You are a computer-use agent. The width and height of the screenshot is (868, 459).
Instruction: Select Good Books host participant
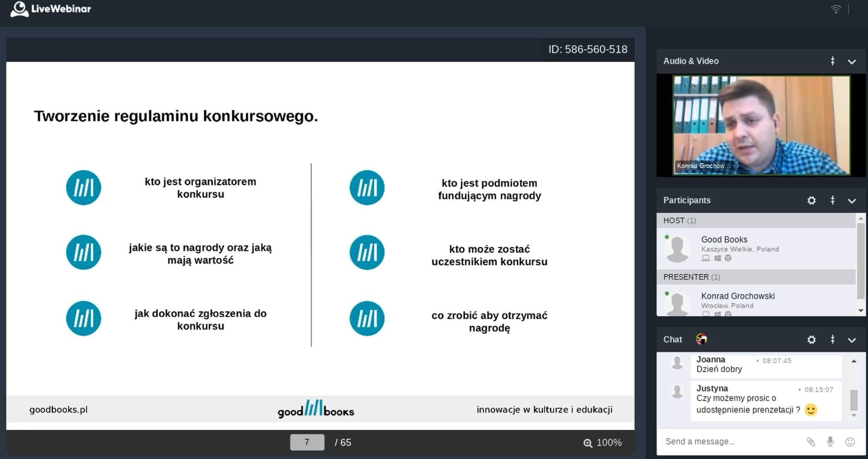(724, 239)
